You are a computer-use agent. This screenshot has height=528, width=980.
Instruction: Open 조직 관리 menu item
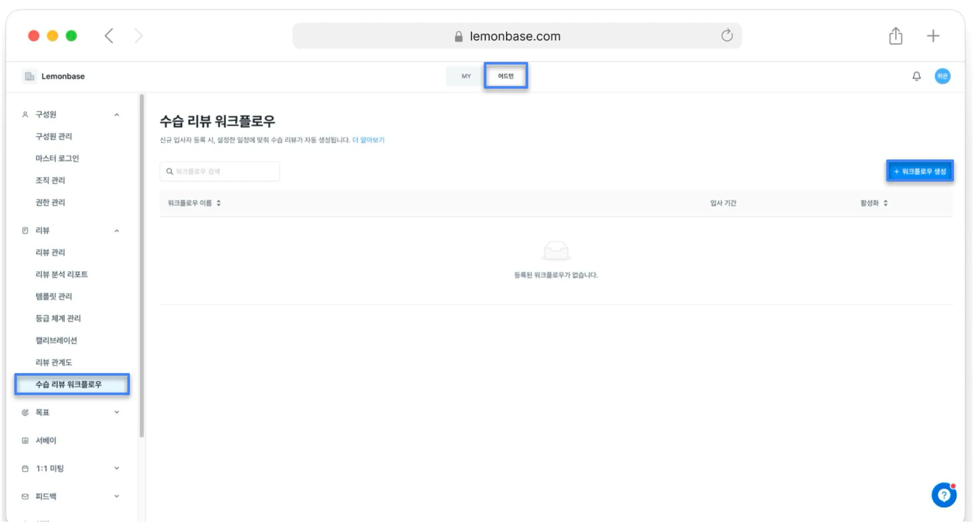(50, 180)
